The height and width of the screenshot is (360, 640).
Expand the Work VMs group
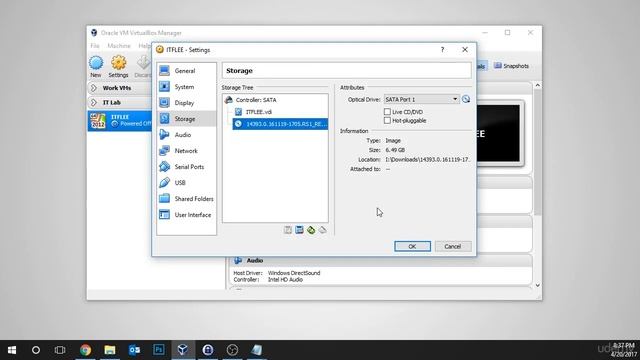tap(93, 88)
